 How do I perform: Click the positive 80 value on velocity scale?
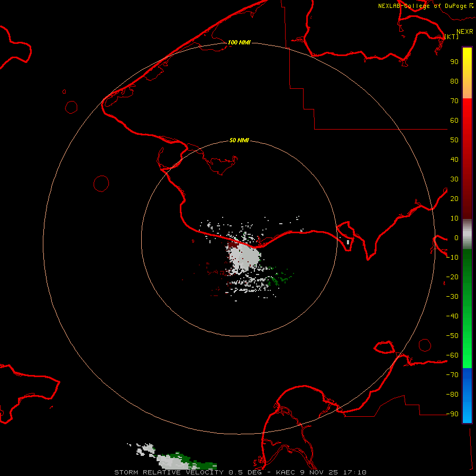point(454,81)
